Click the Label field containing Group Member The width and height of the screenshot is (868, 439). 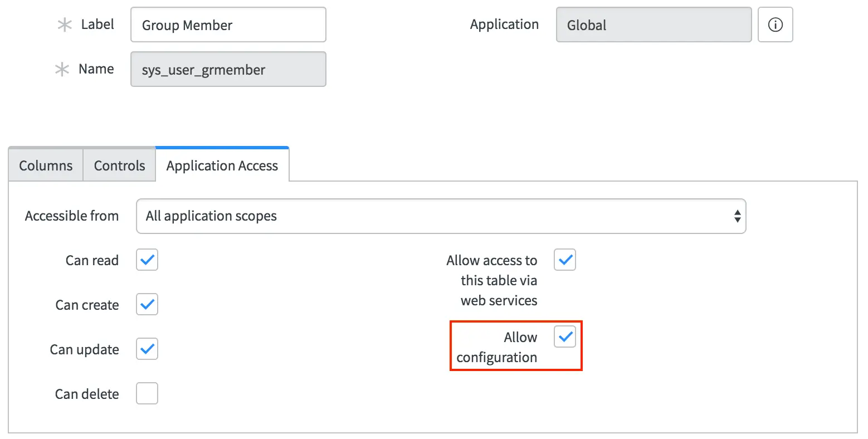coord(228,25)
